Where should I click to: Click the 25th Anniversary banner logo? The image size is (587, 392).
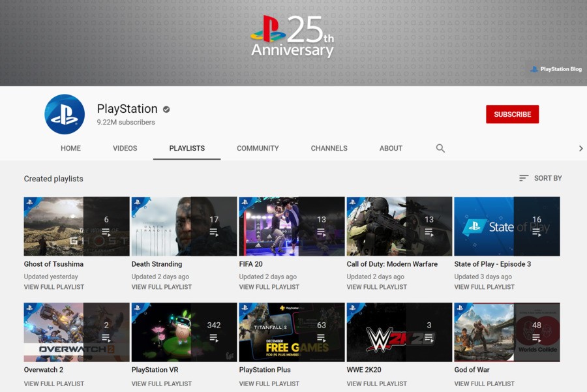point(292,37)
